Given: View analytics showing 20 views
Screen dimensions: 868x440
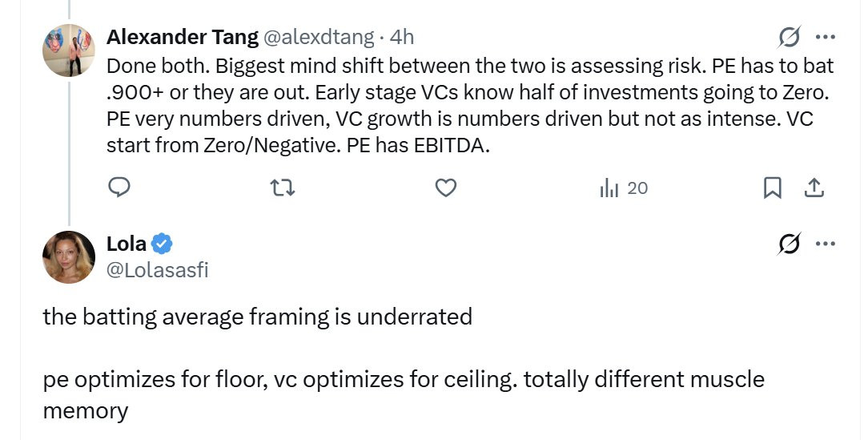Looking at the screenshot, I should point(623,188).
